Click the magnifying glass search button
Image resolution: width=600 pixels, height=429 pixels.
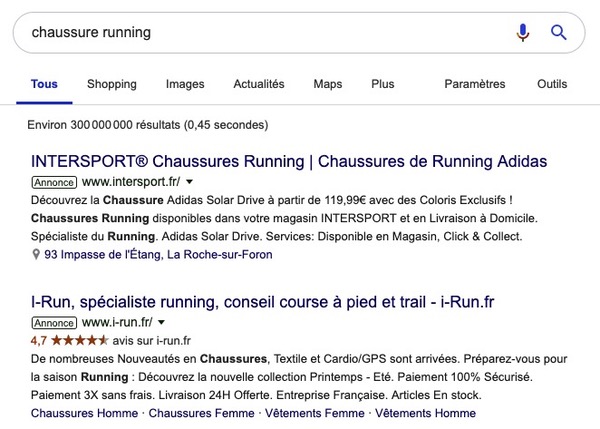coord(558,32)
